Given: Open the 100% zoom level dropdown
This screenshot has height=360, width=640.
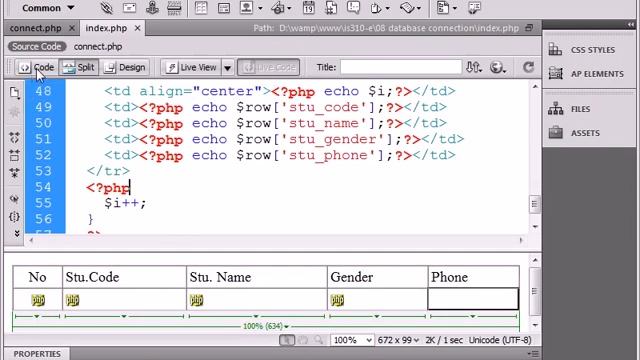Looking at the screenshot, I should pyautogui.click(x=352, y=340).
